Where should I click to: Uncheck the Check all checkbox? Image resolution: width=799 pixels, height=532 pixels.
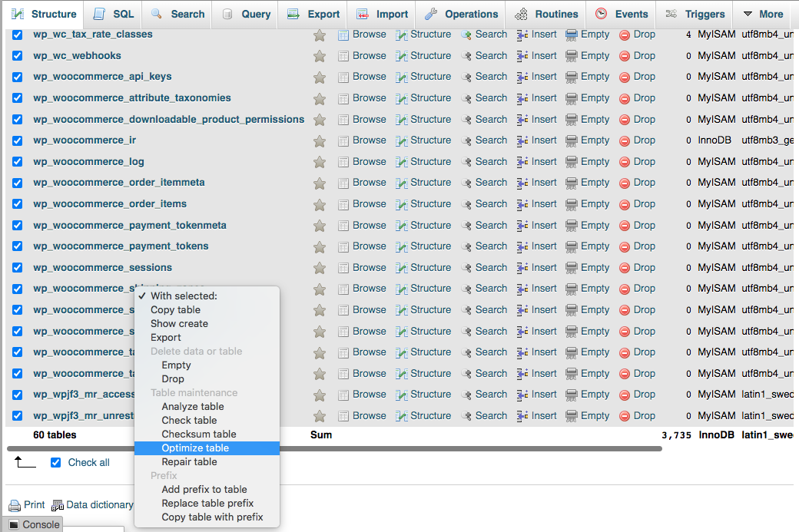pos(55,462)
